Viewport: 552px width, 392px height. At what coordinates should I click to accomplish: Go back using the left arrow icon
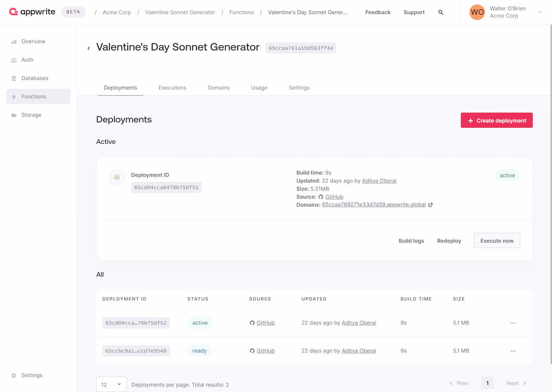(89, 48)
